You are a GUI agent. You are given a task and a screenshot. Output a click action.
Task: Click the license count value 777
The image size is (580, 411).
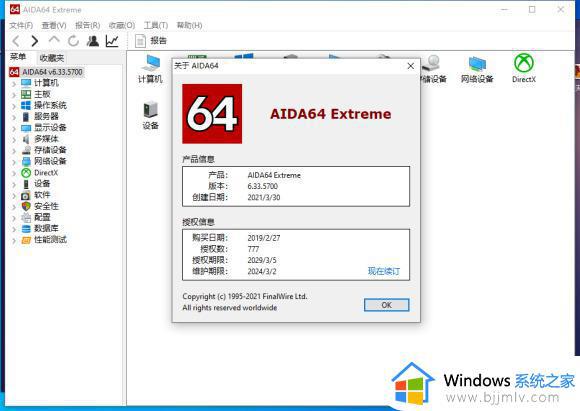(253, 249)
